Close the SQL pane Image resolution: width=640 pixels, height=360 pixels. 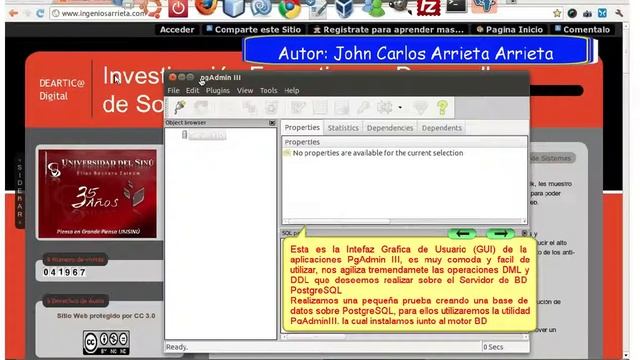point(524,233)
